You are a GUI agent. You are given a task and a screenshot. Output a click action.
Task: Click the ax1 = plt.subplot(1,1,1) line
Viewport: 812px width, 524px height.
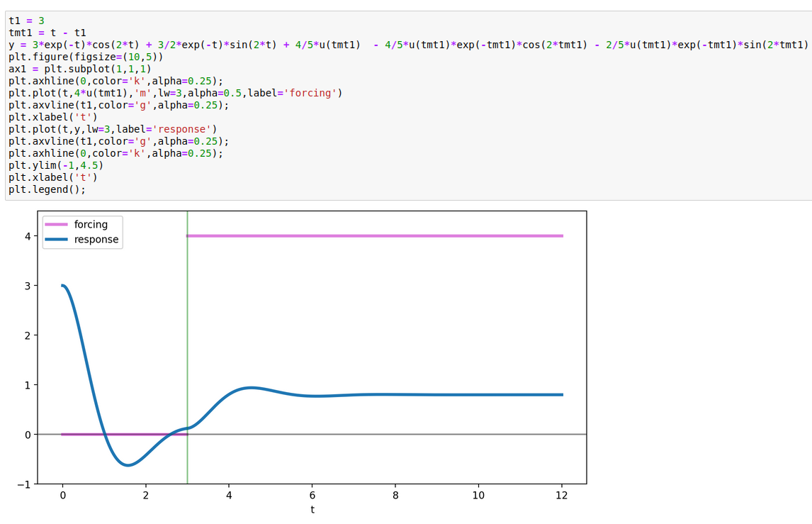pyautogui.click(x=80, y=69)
